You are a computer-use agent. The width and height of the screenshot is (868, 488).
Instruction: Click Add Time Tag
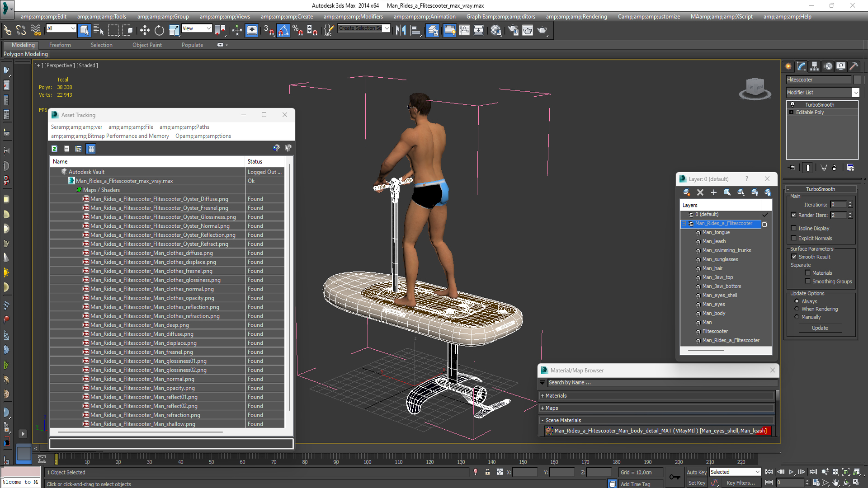pos(636,484)
